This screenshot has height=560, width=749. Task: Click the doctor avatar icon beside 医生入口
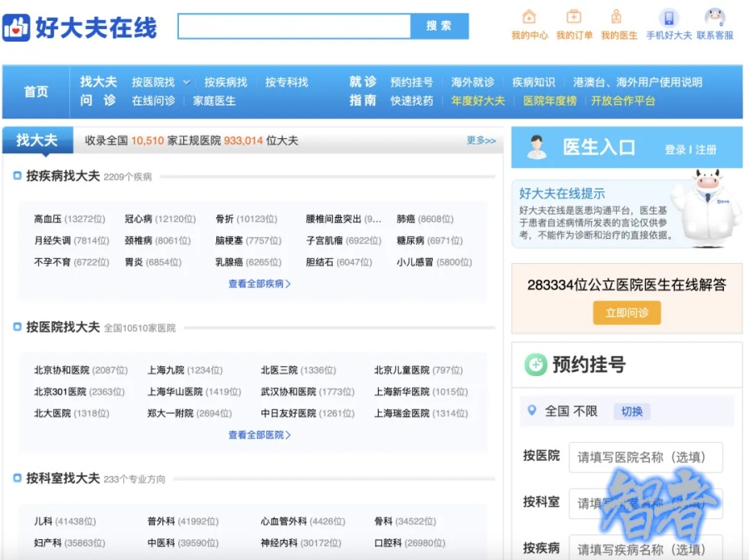coord(538,147)
